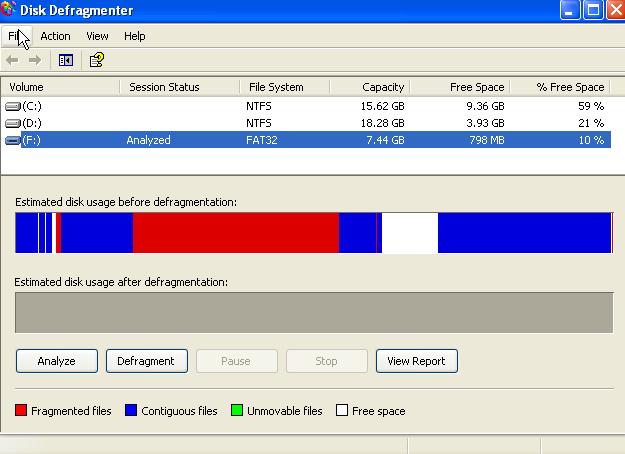Select the D: drive icon
625x454 pixels.
[12, 124]
